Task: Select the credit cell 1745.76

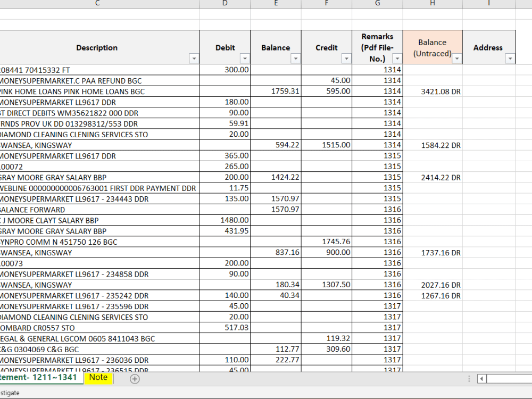Action: pos(327,242)
